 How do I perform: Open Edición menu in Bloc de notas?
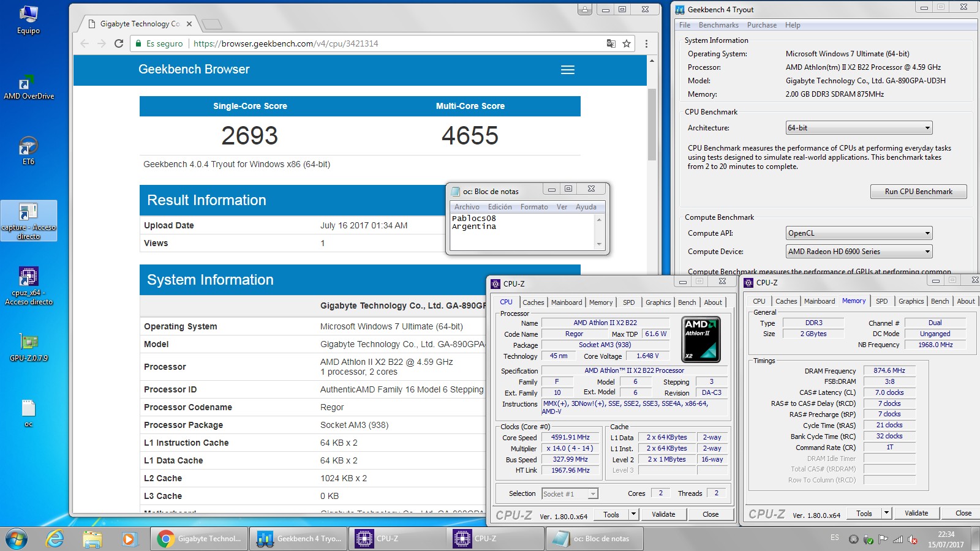click(x=500, y=207)
